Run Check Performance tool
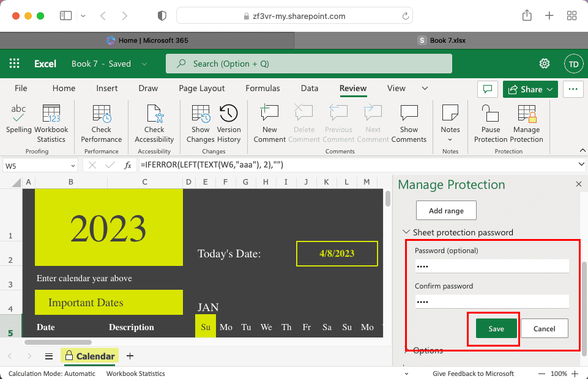 click(x=102, y=119)
